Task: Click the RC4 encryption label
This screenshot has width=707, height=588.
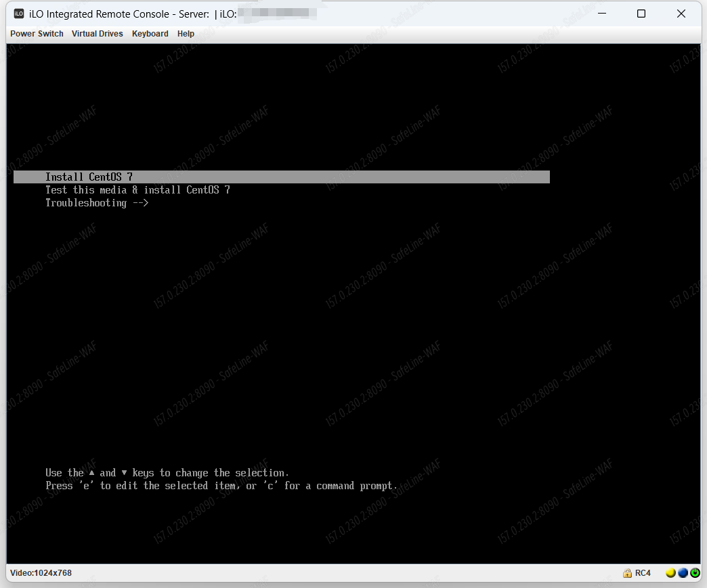Action: (643, 573)
